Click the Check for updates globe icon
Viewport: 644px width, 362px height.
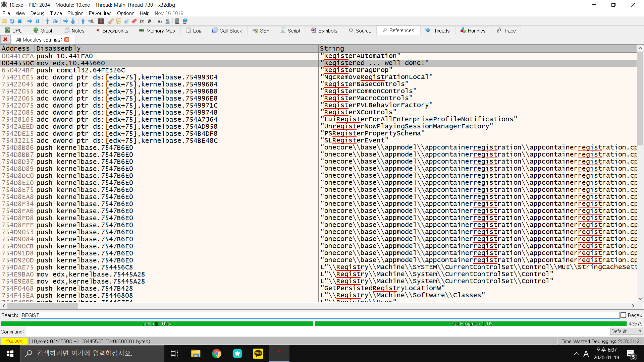point(185,21)
